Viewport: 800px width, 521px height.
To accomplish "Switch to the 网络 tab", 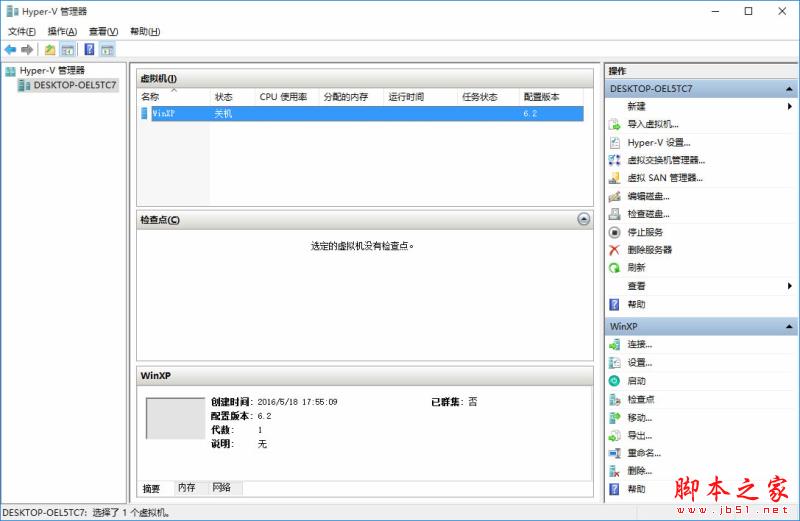I will point(221,488).
